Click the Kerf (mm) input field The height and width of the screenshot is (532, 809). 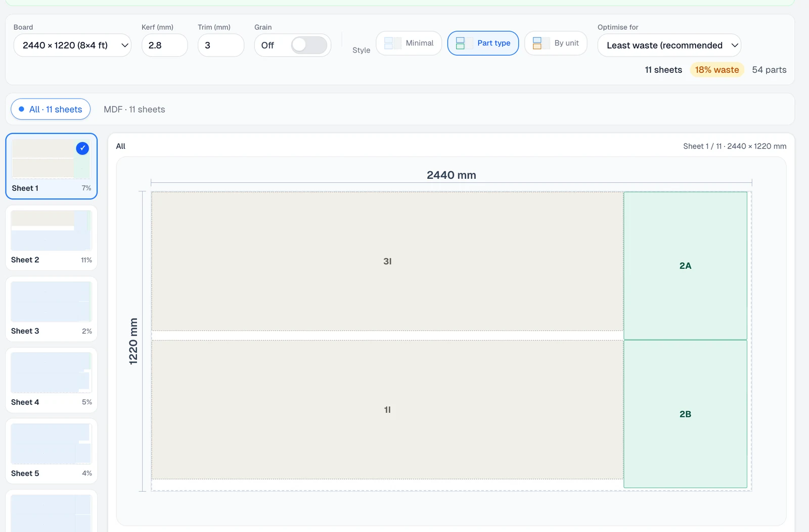pyautogui.click(x=164, y=45)
